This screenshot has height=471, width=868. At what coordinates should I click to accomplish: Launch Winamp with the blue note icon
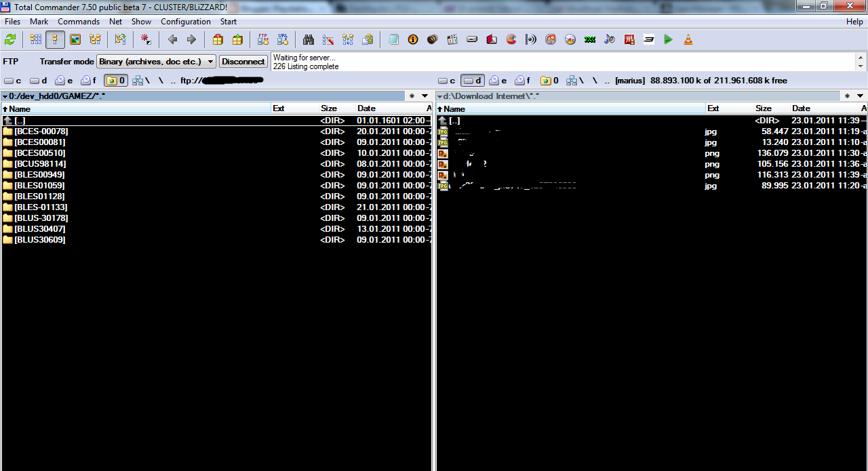(x=610, y=39)
